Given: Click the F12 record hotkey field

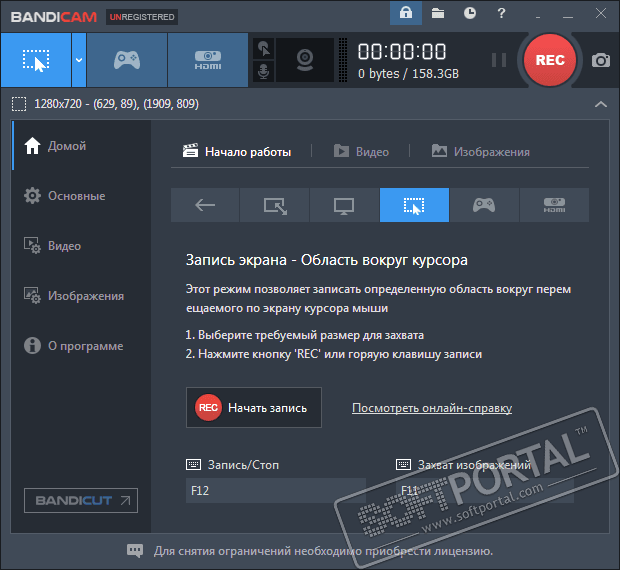Looking at the screenshot, I should [276, 491].
